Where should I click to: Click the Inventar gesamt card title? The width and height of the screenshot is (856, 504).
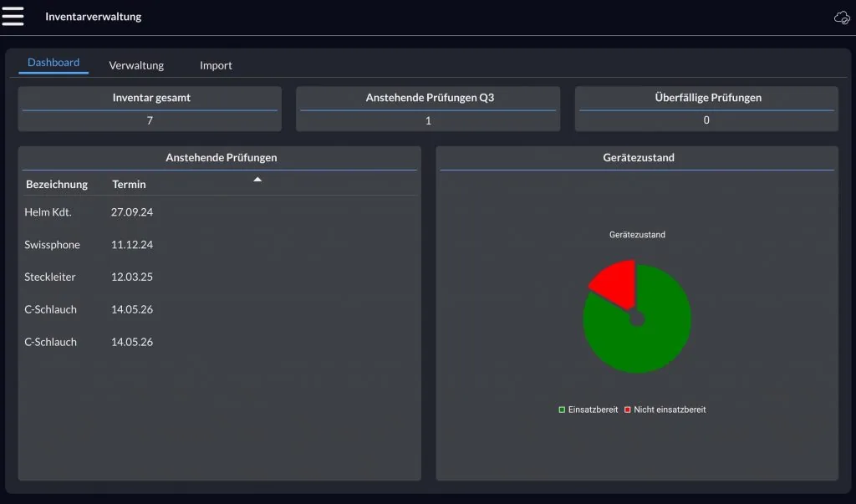coord(151,98)
